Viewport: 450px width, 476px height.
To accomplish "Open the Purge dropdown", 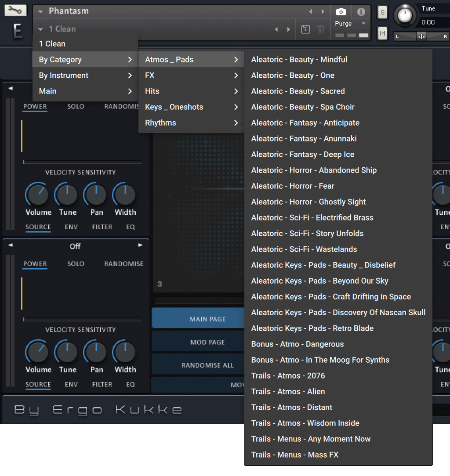I will [x=350, y=23].
